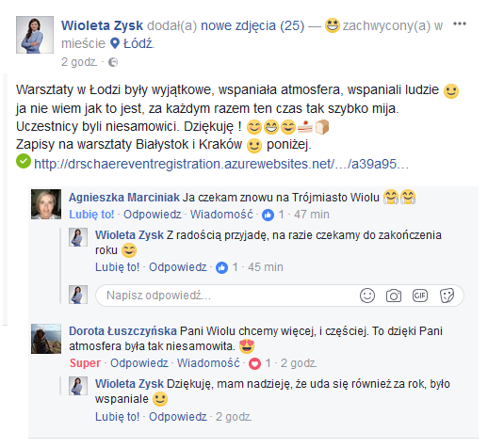Image resolution: width=488 pixels, height=448 pixels.
Task: Open the post options three-dot menu
Action: (x=460, y=24)
